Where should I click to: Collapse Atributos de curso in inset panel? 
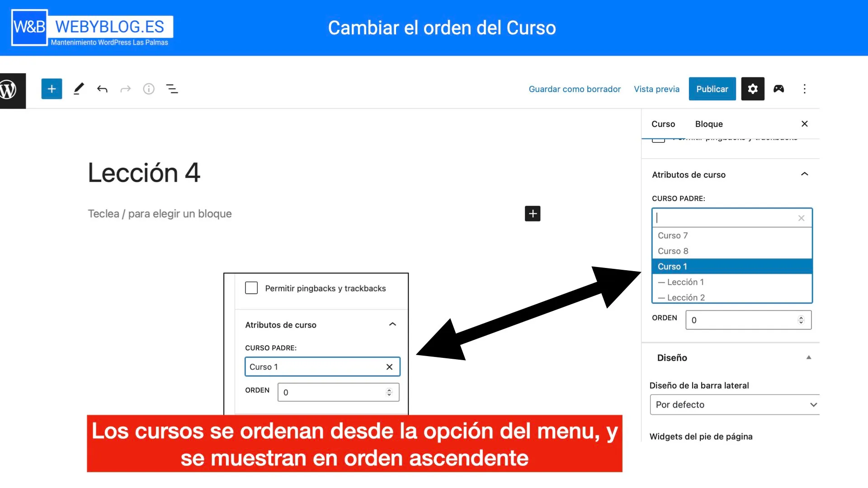392,324
